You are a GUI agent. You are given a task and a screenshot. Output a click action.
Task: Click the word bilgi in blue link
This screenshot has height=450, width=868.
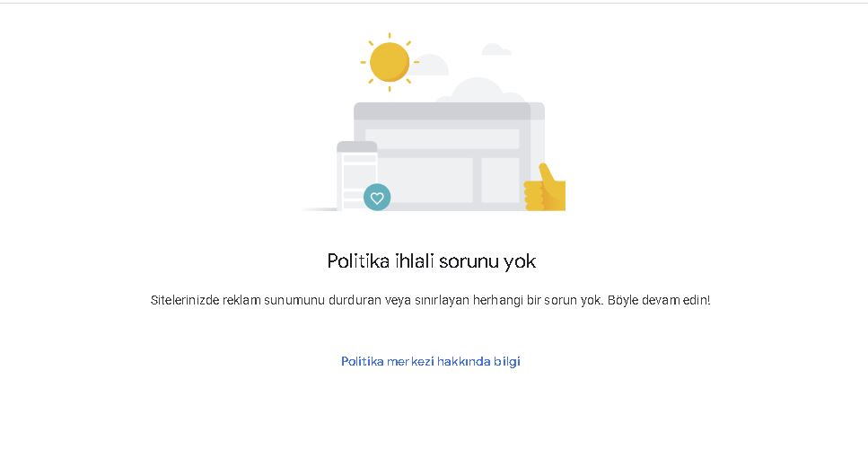507,362
